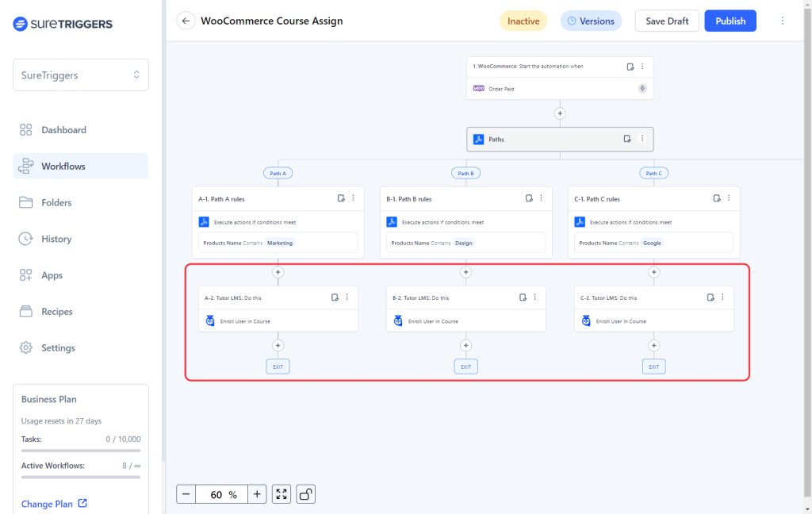Click the Publish button
This screenshot has width=812, height=514.
pos(730,21)
